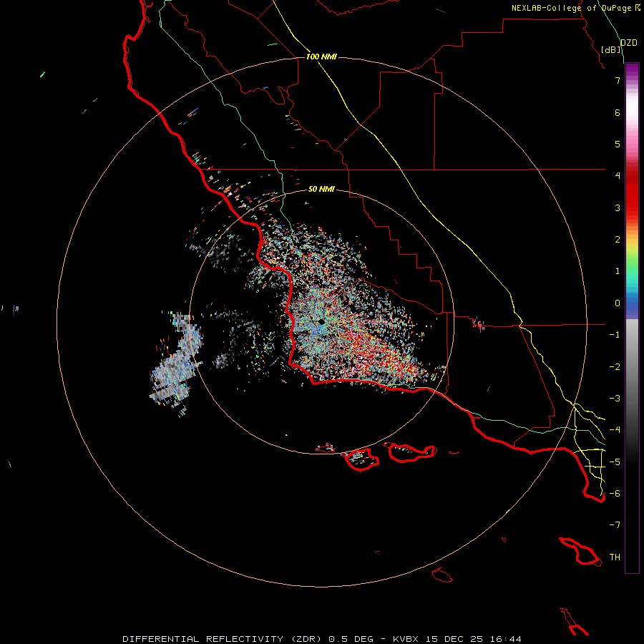The width and height of the screenshot is (644, 644).
Task: Click the black radar site marker at center
Action: click(x=321, y=322)
